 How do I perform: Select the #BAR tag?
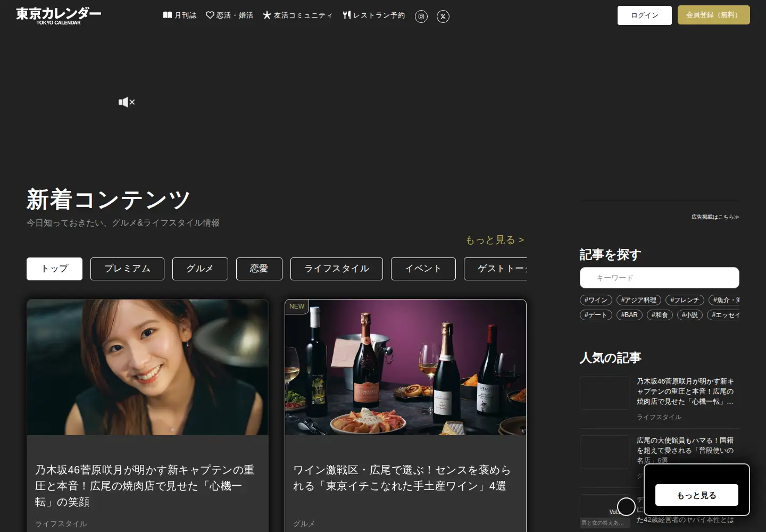coord(629,315)
